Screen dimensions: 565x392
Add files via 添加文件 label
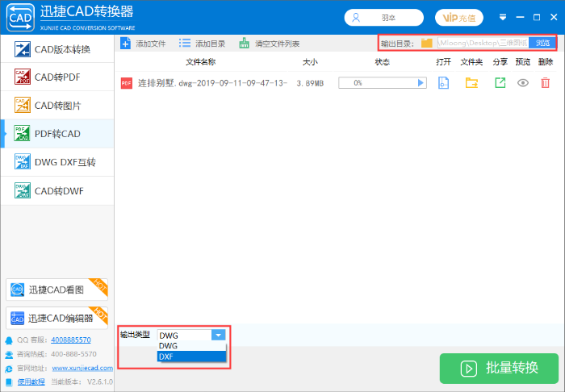151,44
